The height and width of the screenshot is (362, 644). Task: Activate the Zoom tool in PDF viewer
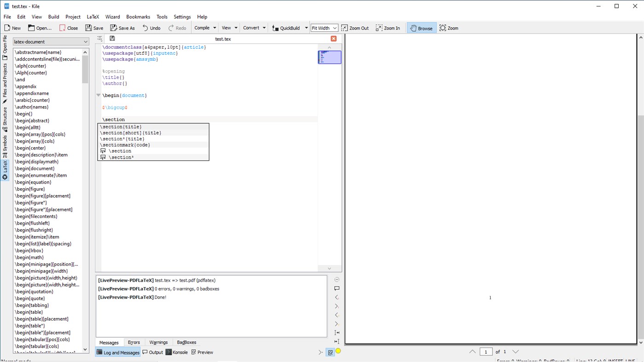(448, 28)
